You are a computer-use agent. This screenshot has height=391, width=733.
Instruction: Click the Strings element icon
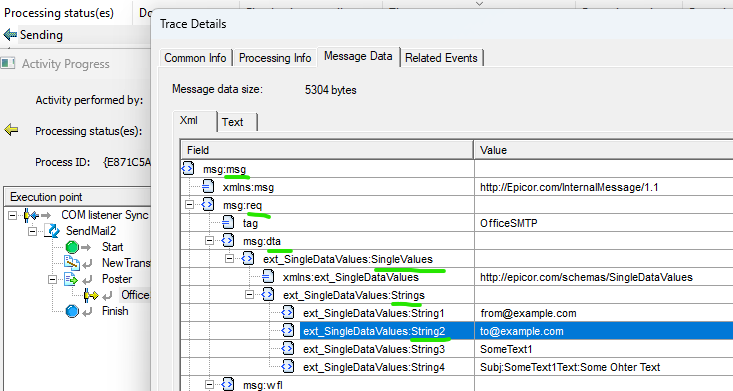click(x=268, y=294)
